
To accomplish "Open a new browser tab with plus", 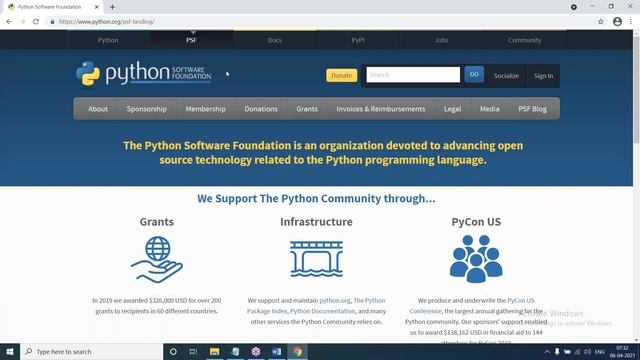I will tap(112, 7).
